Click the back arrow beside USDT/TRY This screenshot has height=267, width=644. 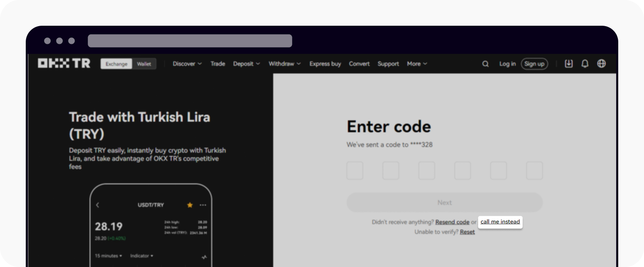pyautogui.click(x=97, y=205)
